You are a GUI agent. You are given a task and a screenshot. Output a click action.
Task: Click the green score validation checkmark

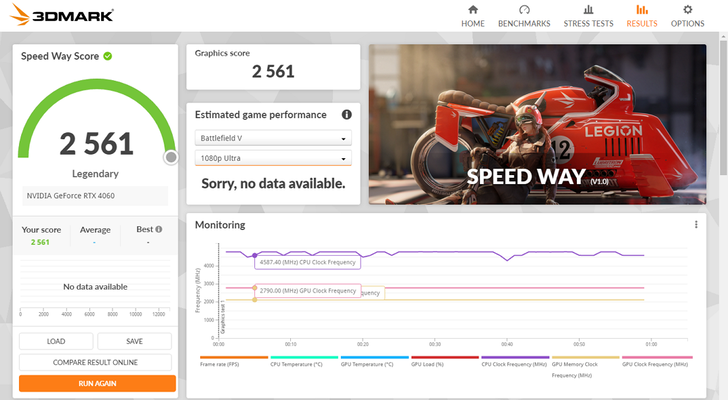108,56
